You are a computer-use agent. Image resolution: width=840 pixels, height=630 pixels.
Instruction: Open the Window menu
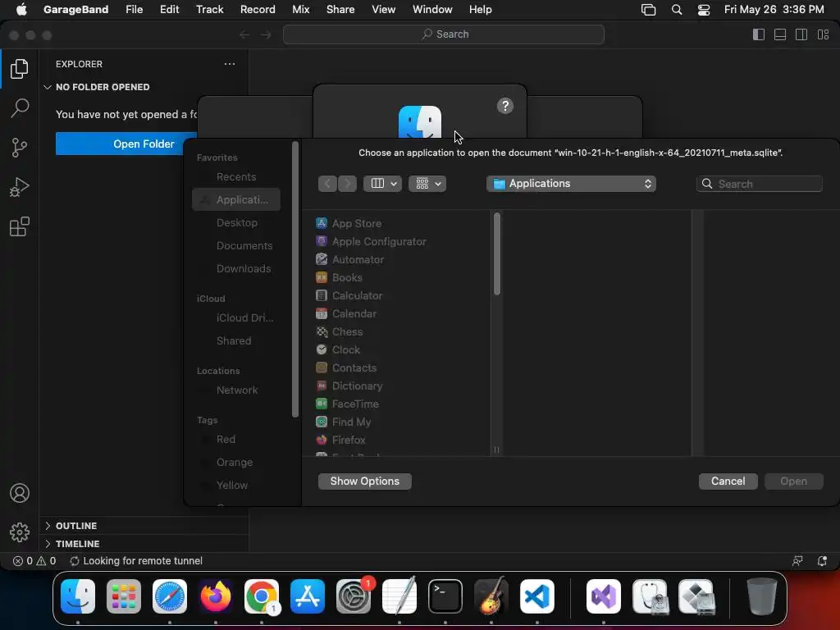click(432, 10)
